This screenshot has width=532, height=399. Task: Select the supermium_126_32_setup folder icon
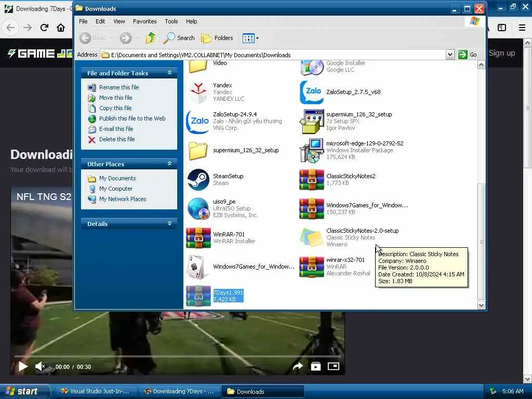click(x=198, y=150)
